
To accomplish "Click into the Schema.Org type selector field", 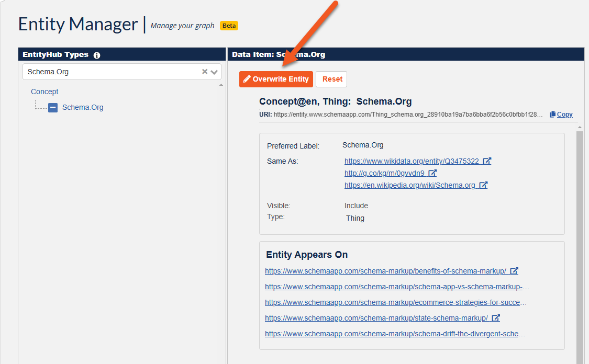I will tap(121, 72).
